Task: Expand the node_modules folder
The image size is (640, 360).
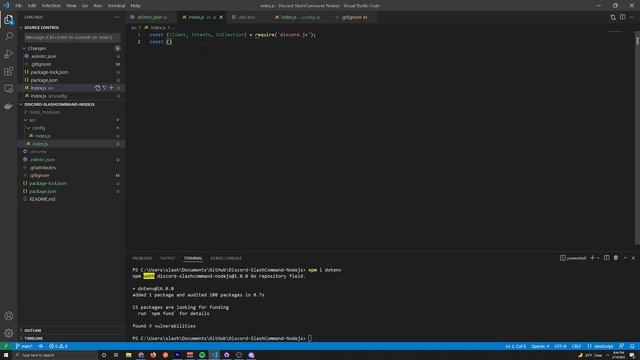Action: 44,112
